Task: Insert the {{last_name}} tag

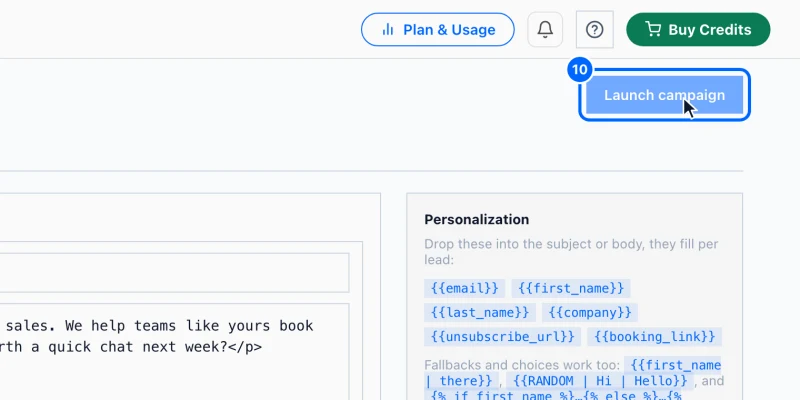Action: click(x=480, y=312)
